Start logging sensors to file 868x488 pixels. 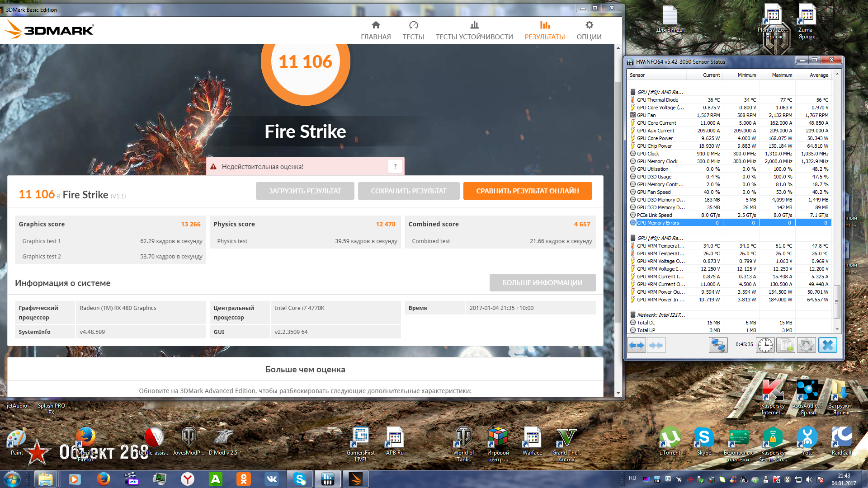pyautogui.click(x=786, y=345)
